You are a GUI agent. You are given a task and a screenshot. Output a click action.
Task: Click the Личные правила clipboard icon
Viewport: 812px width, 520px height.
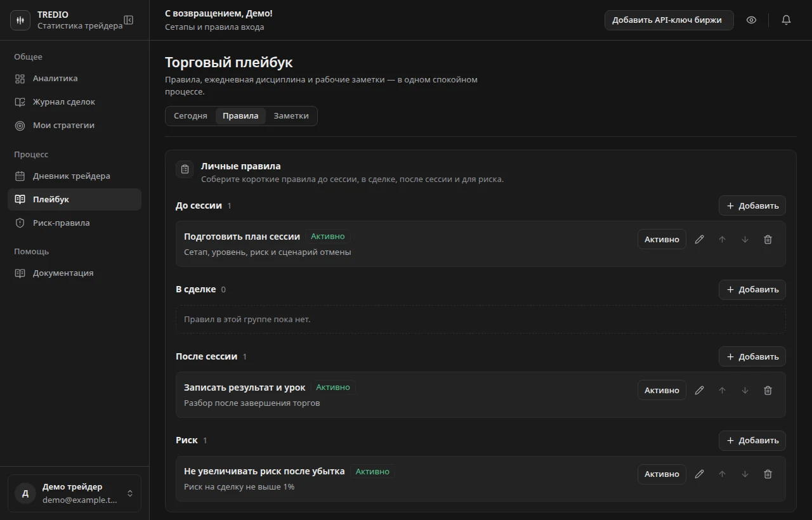[185, 169]
